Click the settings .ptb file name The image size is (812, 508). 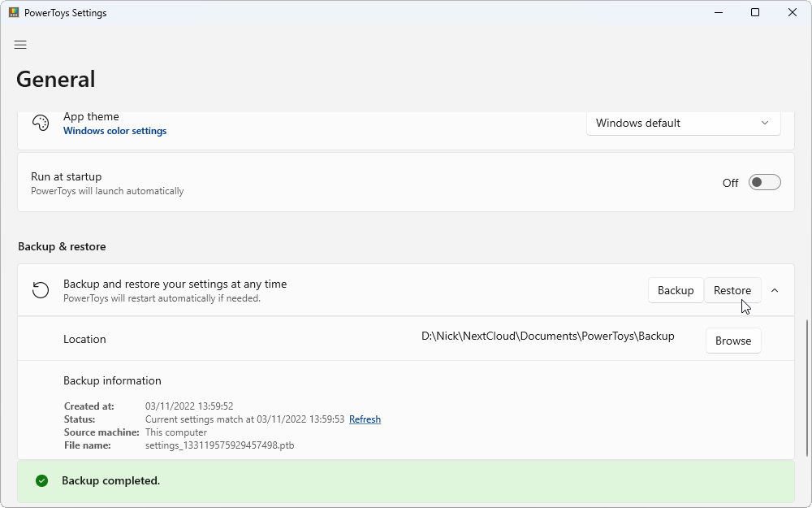coord(219,445)
